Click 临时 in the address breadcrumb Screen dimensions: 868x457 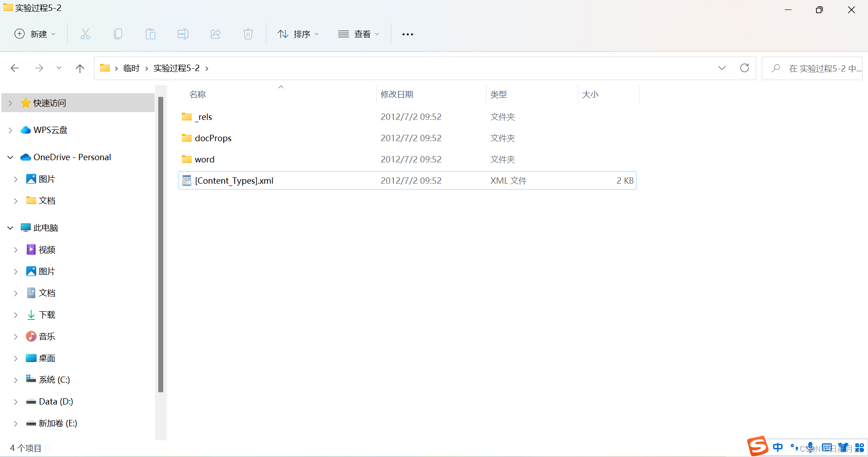pyautogui.click(x=132, y=68)
